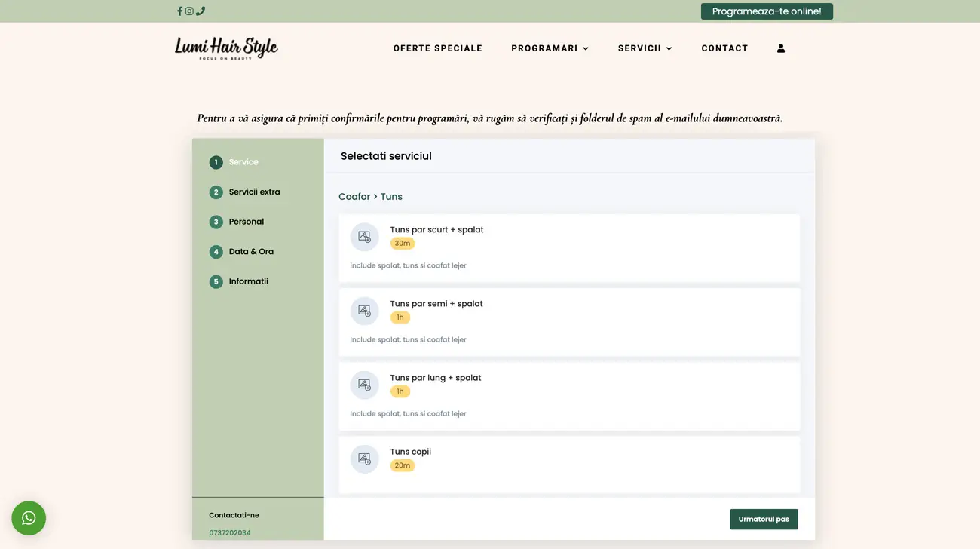Select step 3 Personal

(x=246, y=222)
